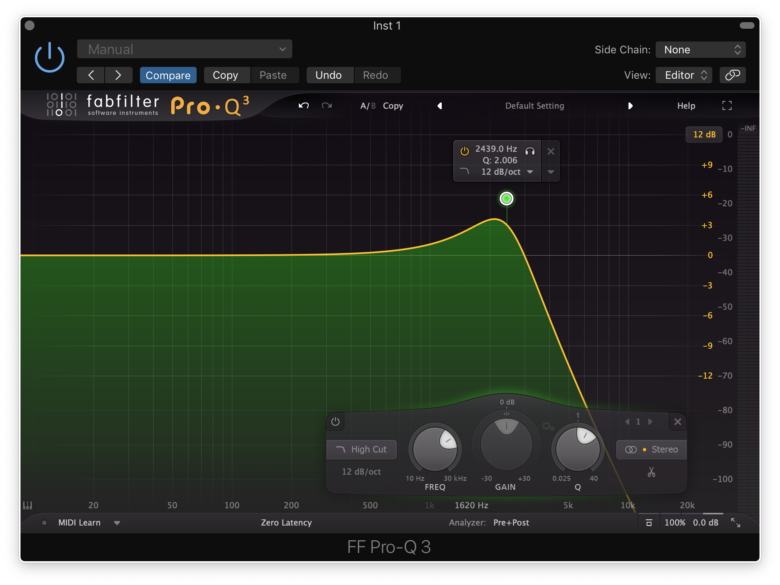Click the FREQ knob
Image resolution: width=780 pixels, height=585 pixels.
click(x=435, y=449)
